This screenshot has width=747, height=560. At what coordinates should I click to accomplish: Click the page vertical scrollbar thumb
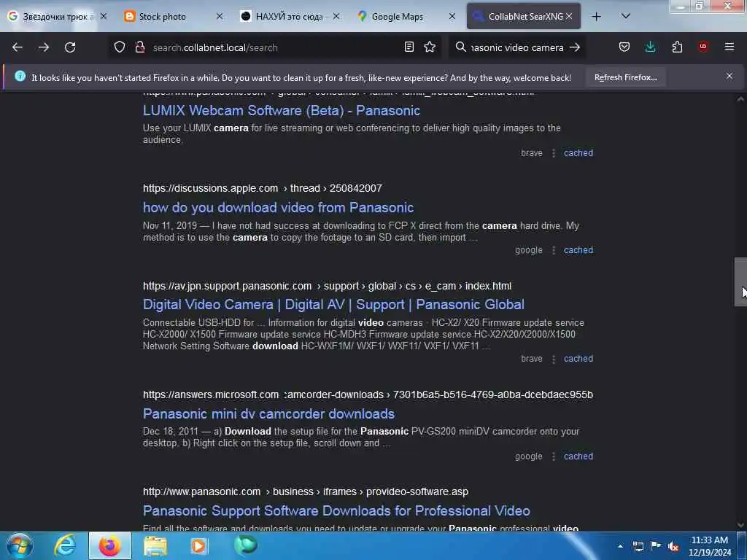(x=740, y=282)
